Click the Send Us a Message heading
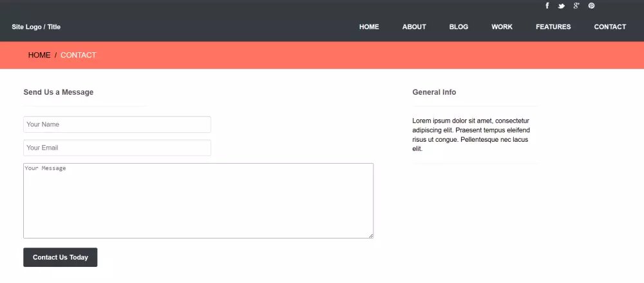Viewport: 644px width, 283px height. click(x=59, y=92)
